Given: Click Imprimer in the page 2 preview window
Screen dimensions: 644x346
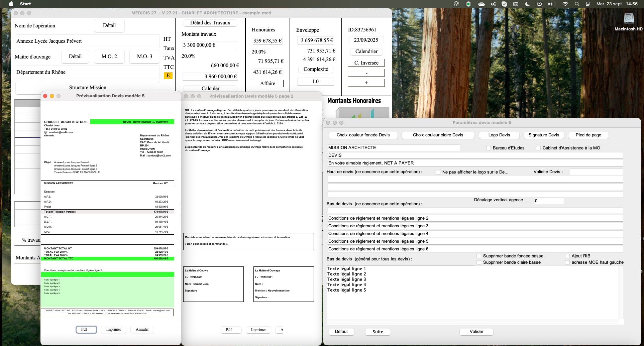Looking at the screenshot, I should pyautogui.click(x=258, y=330).
